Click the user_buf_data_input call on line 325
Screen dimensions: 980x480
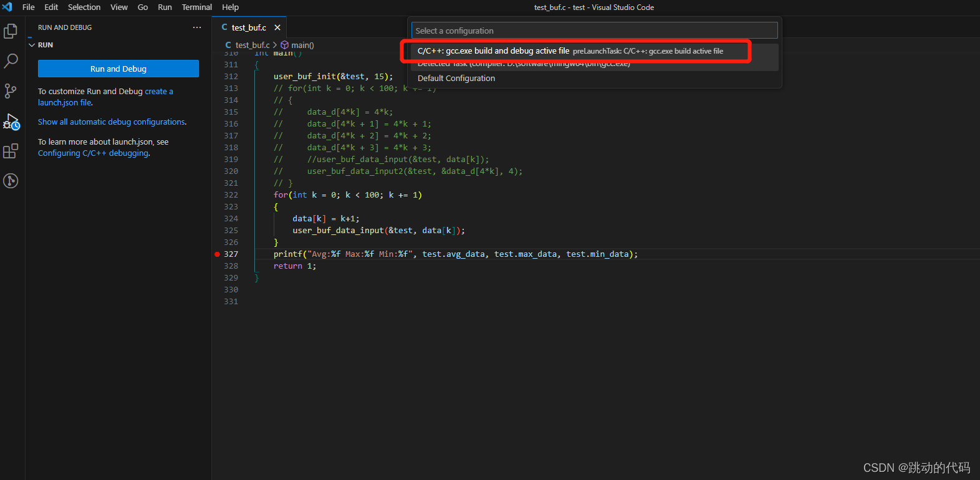379,230
